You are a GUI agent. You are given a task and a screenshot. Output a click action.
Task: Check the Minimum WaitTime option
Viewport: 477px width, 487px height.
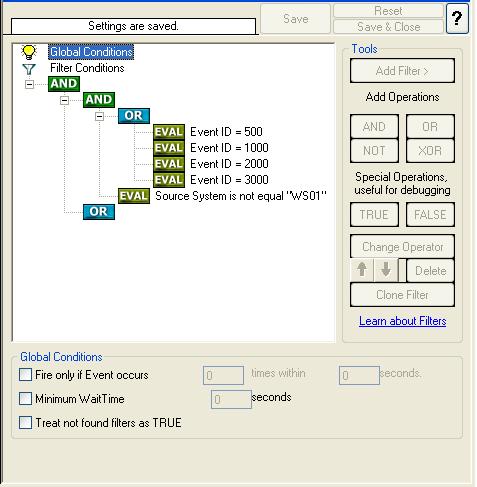pos(26,399)
